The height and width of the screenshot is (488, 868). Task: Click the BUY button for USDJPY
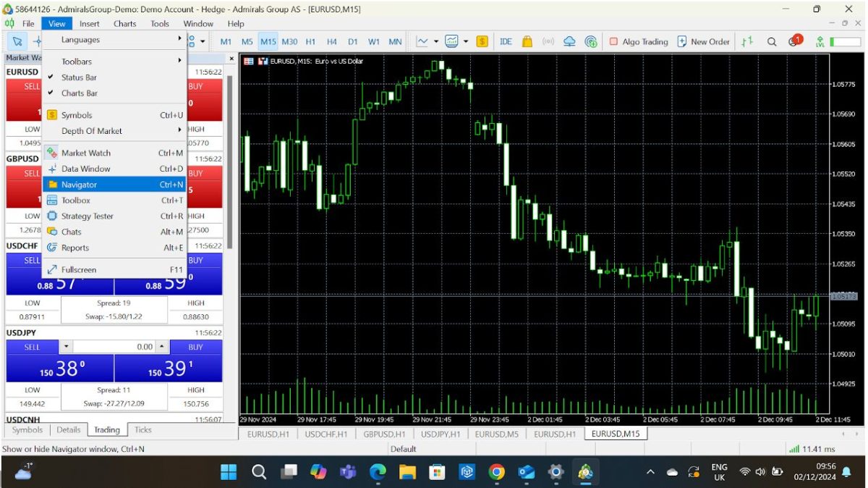pos(195,347)
